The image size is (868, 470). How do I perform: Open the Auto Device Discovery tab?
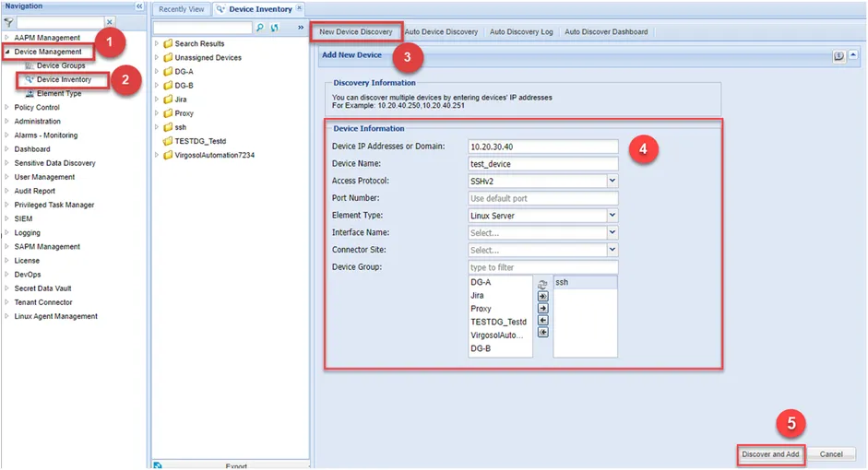[x=441, y=31]
